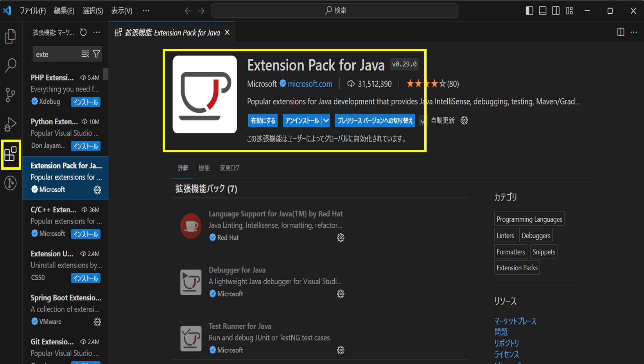
Task: Switch to the Details (詳細) tab
Action: 183,168
